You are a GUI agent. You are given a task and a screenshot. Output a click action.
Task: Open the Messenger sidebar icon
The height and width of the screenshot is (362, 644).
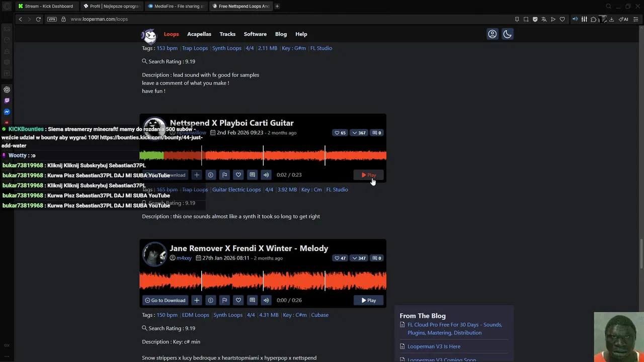pos(7,112)
